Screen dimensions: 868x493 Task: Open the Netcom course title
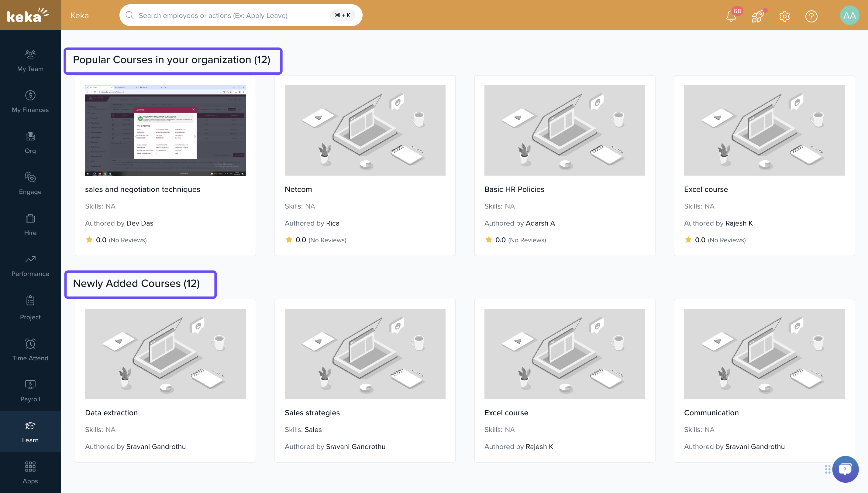298,189
